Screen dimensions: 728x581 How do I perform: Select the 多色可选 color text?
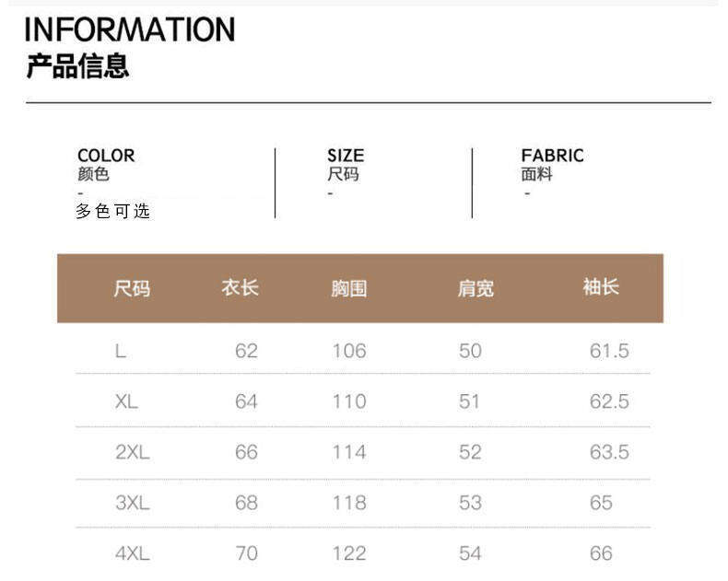pos(112,211)
